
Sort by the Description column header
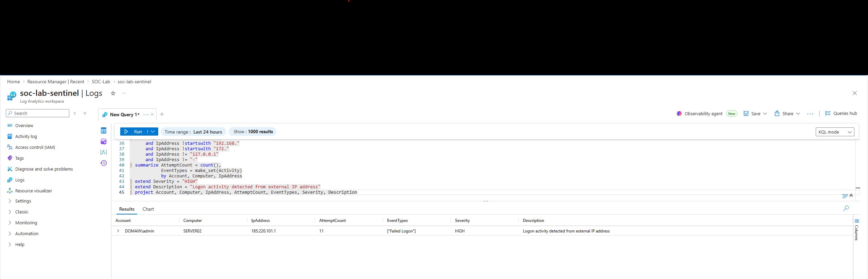(534, 221)
